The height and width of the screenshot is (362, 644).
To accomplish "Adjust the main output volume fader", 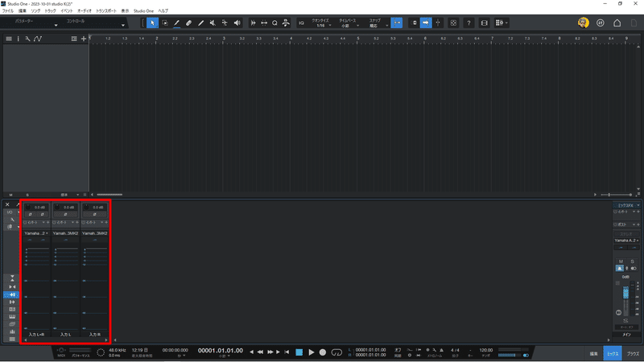I will [625, 292].
